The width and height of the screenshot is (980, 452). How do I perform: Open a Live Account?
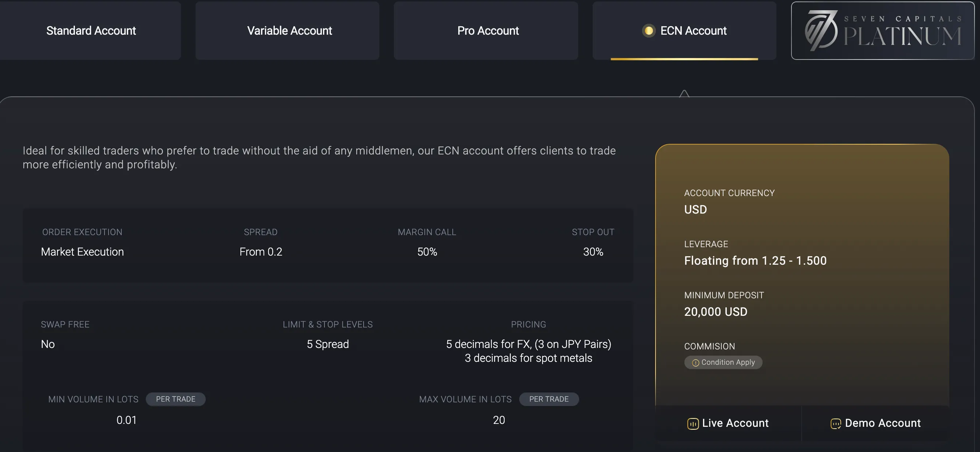tap(728, 423)
